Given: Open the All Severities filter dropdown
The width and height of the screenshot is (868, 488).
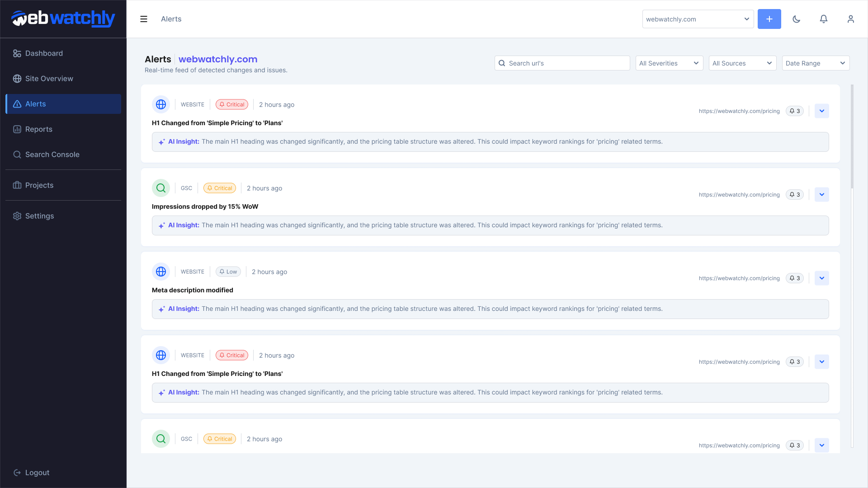Looking at the screenshot, I should (x=669, y=63).
